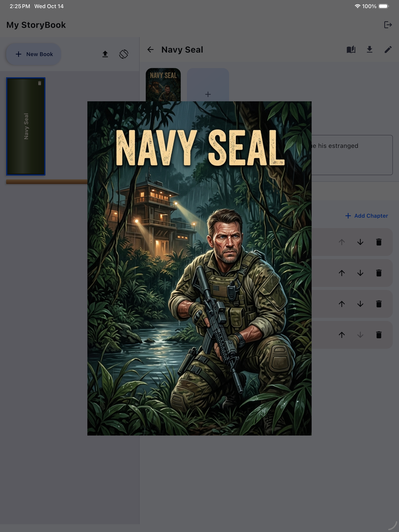Move fourth chapter up
This screenshot has height=532, width=399.
[x=342, y=335]
